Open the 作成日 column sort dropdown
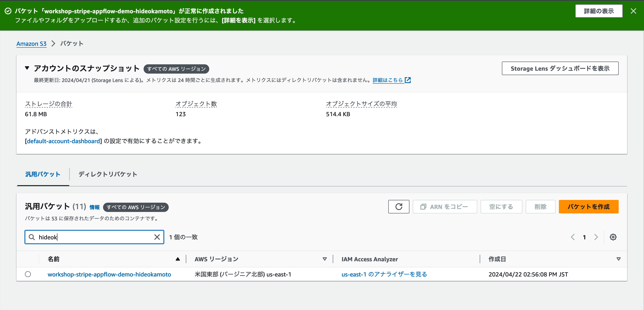The image size is (644, 310). 618,259
